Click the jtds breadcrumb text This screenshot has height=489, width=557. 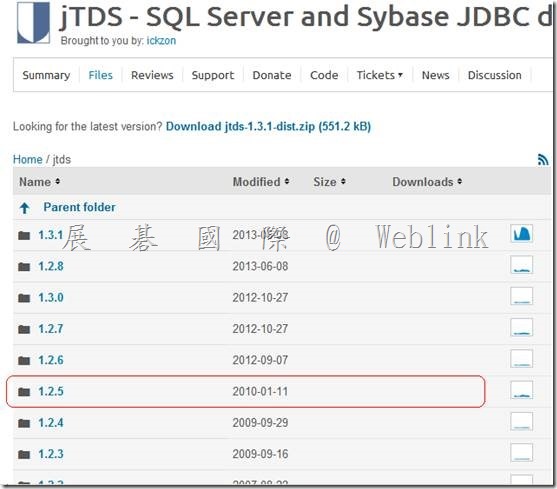pos(62,160)
